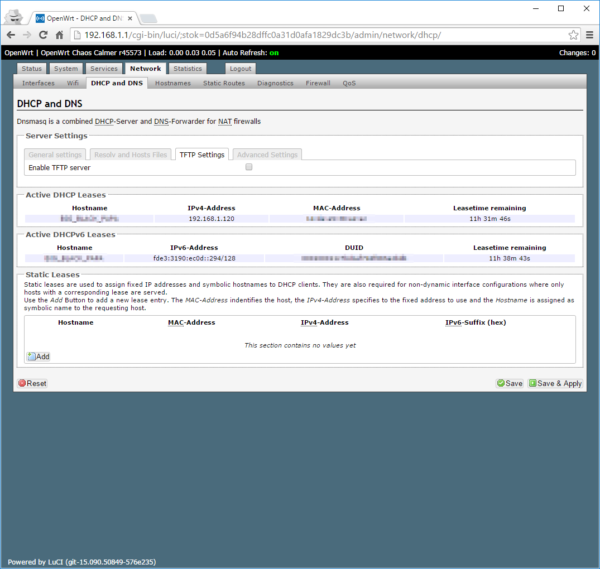The width and height of the screenshot is (600, 569).
Task: Enable the TFTP server checkbox
Action: coord(249,167)
